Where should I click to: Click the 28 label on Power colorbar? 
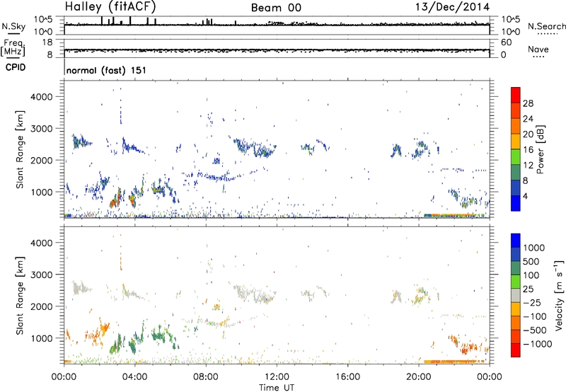click(528, 103)
